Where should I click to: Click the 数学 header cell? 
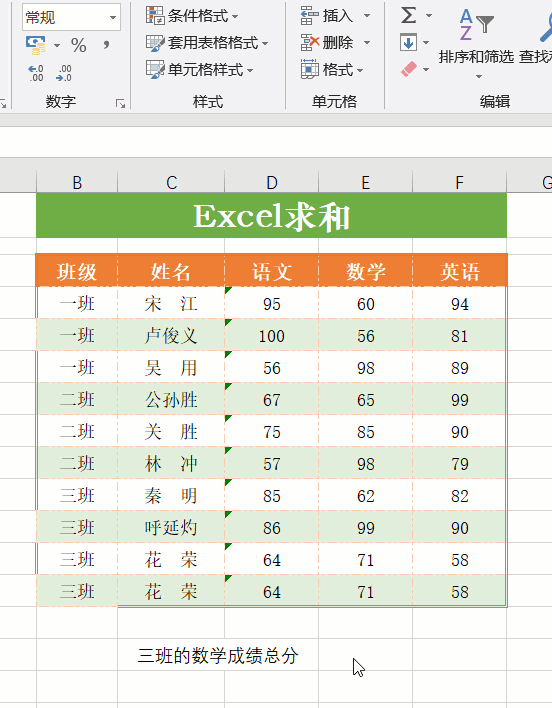[x=365, y=271]
